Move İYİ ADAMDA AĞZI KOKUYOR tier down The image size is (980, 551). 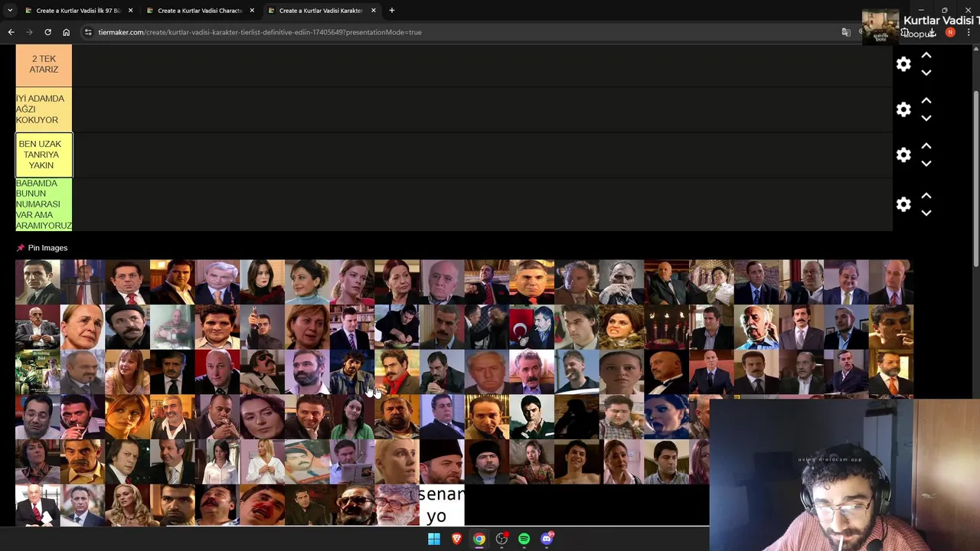(926, 118)
